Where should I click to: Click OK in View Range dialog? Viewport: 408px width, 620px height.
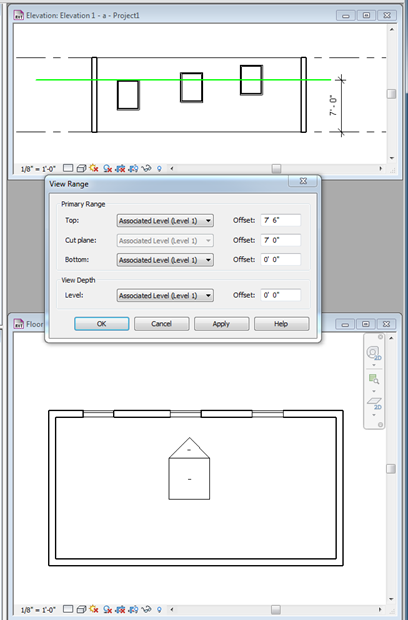102,323
